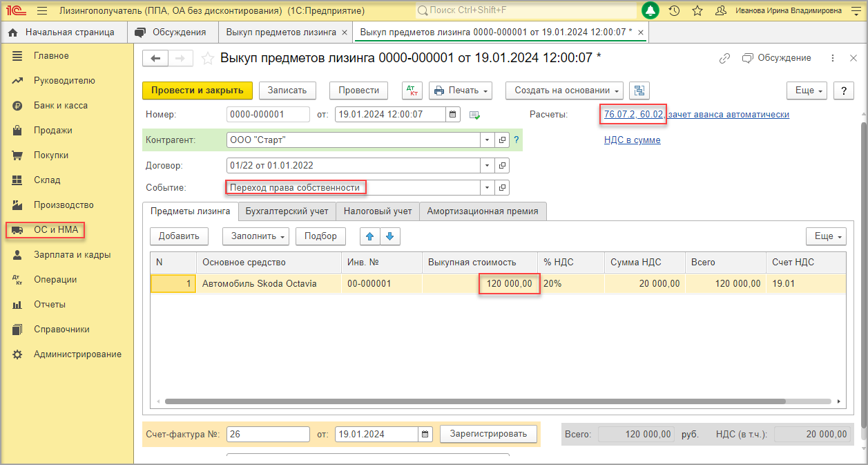Click the notifications bell icon
The image size is (868, 465).
click(x=650, y=10)
